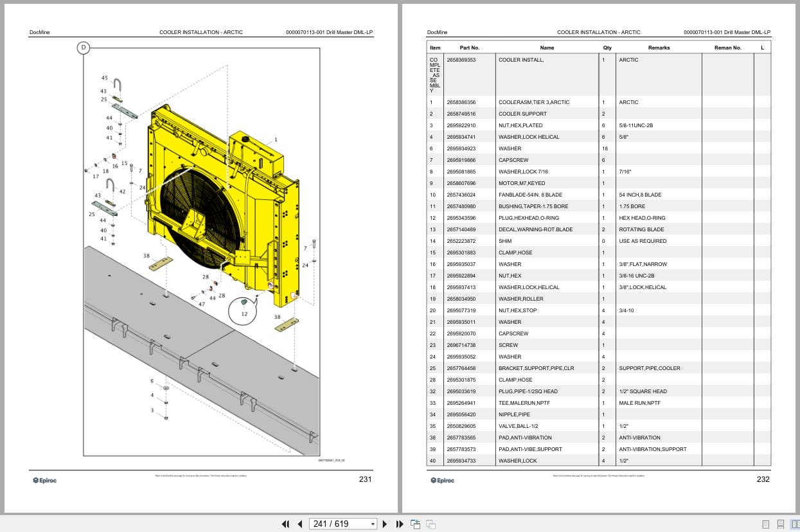Click PLUG,PIPE-1/2SQ HEAD entry
Viewport: 800px width, 532px height.
pyautogui.click(x=528, y=391)
